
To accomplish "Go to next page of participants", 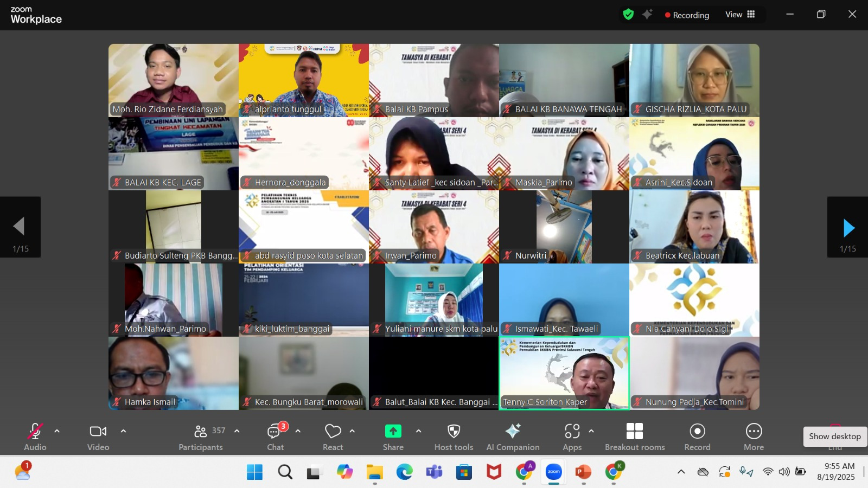I will (848, 228).
